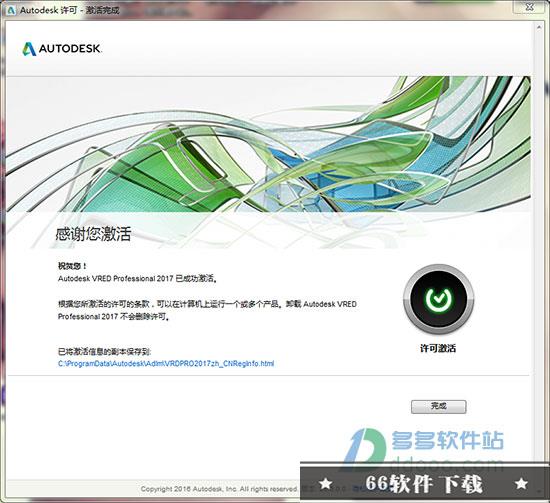Click the 祝贺您 congratulation text

pyautogui.click(x=73, y=266)
